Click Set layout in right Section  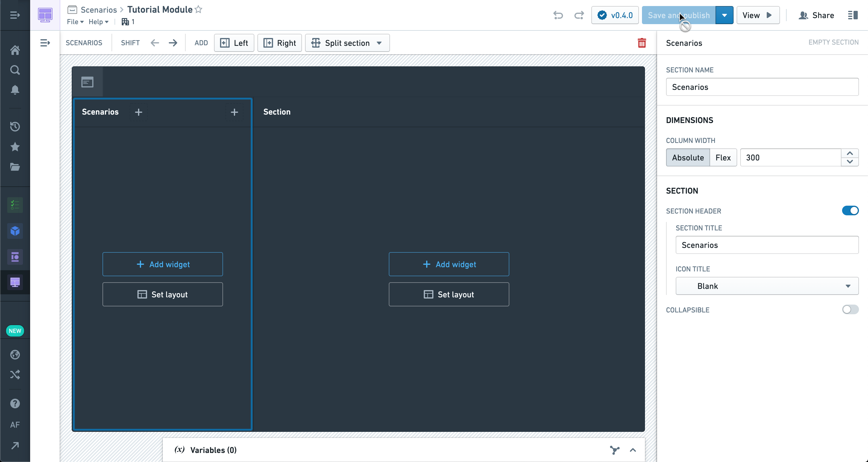[x=449, y=294]
